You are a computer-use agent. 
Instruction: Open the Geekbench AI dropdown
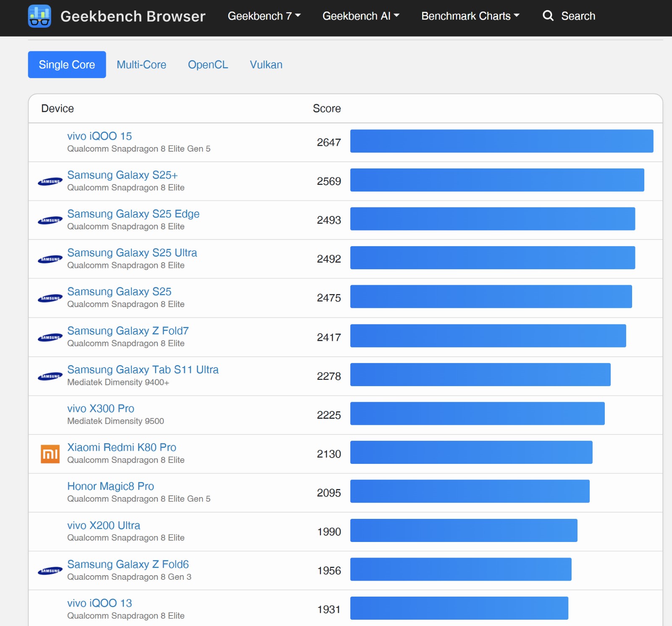361,16
